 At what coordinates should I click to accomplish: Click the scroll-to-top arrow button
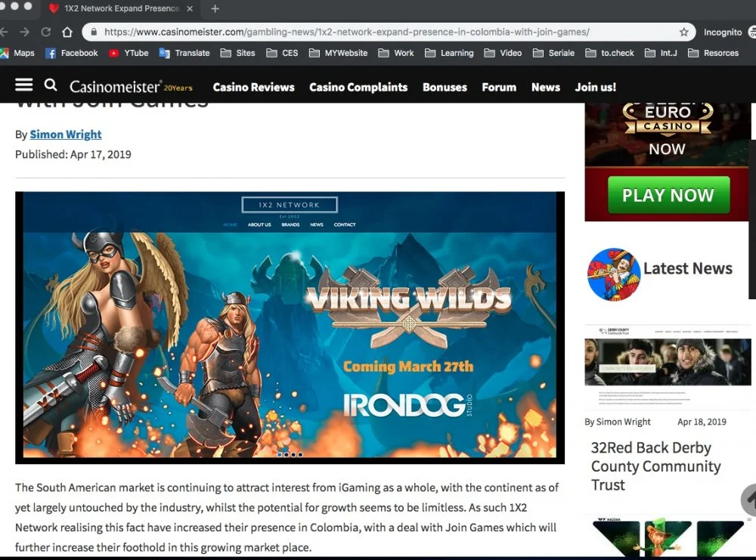click(x=749, y=500)
